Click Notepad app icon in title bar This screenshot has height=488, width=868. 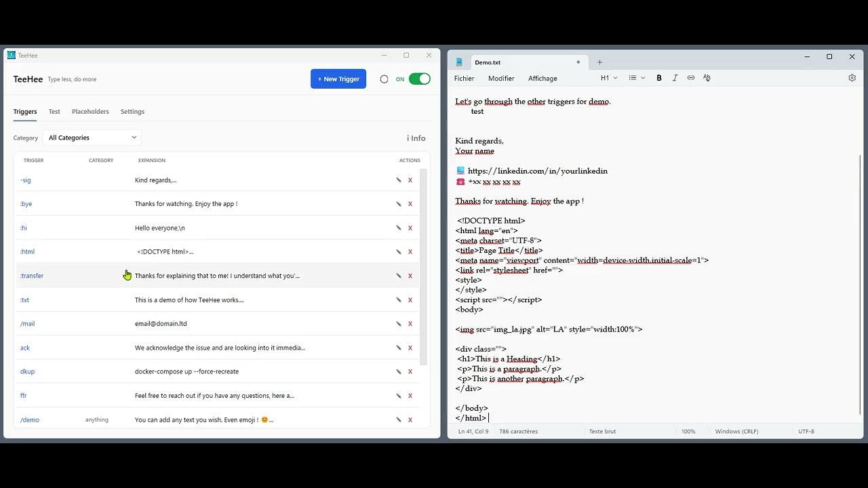point(459,62)
